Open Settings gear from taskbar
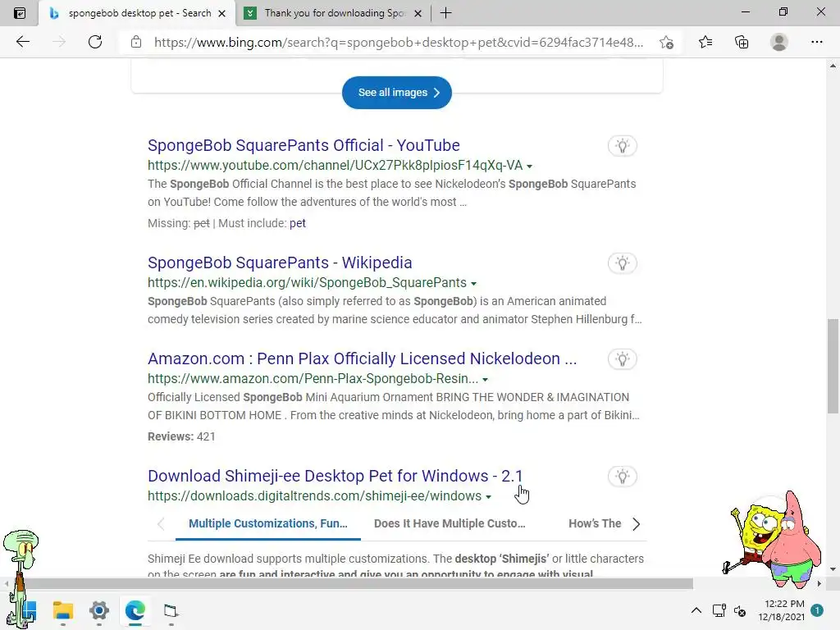840x630 pixels. [x=99, y=610]
